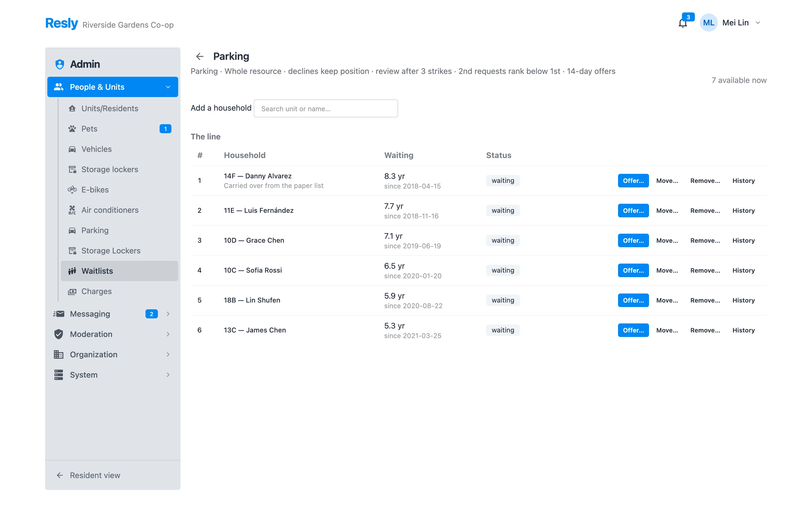This screenshot has height=508, width=812.
Task: Click the Messaging badge showing 2
Action: tap(152, 314)
